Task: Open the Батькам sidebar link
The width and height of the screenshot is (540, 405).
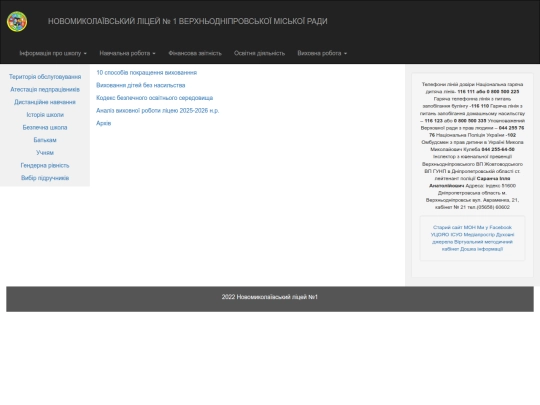Action: (45, 140)
